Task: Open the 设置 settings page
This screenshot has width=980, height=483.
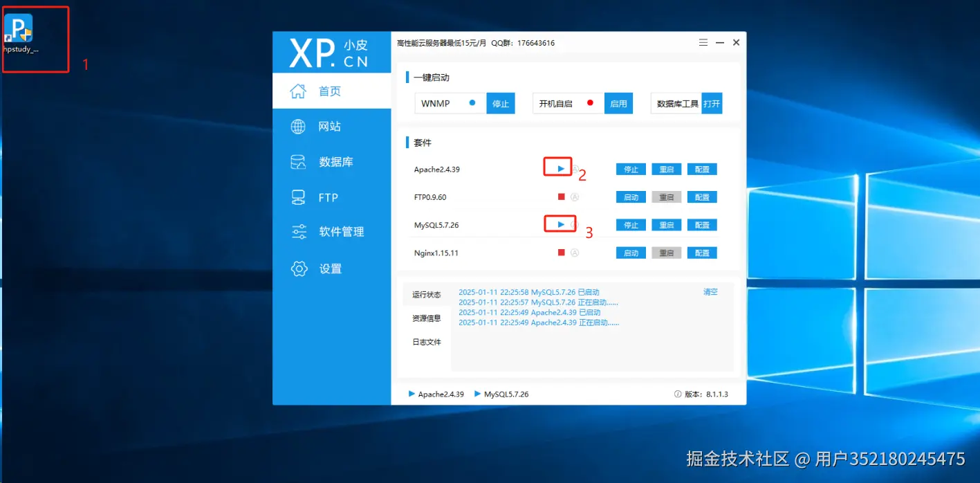Action: 331,268
